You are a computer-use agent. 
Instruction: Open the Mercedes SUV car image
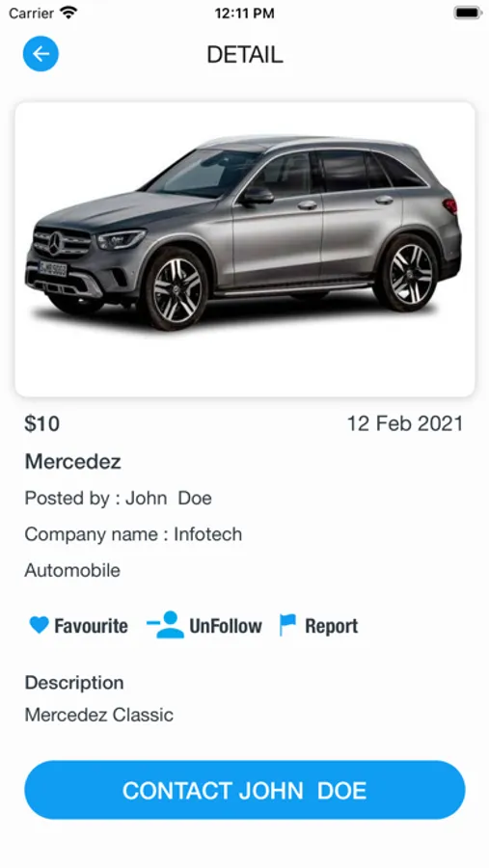tap(245, 249)
